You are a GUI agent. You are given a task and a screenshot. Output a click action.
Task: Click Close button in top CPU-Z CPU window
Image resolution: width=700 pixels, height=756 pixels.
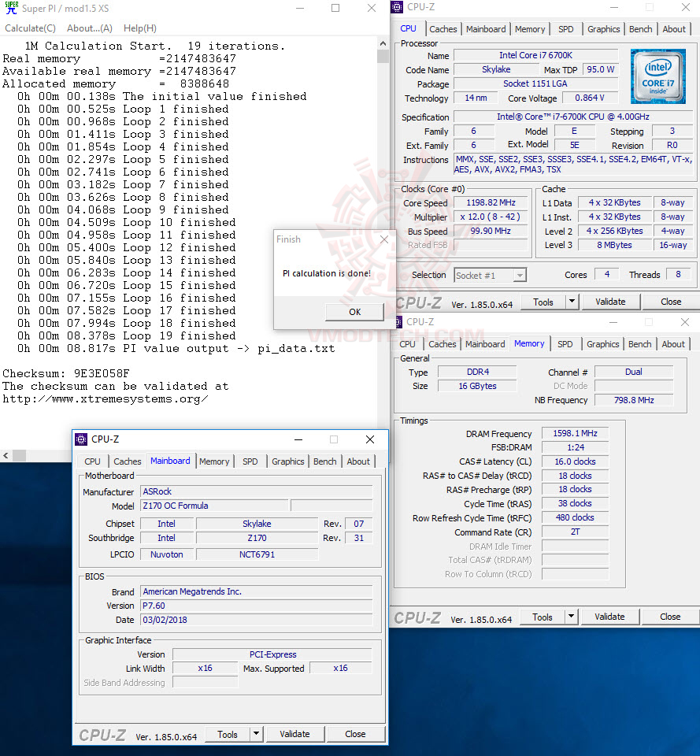(671, 302)
